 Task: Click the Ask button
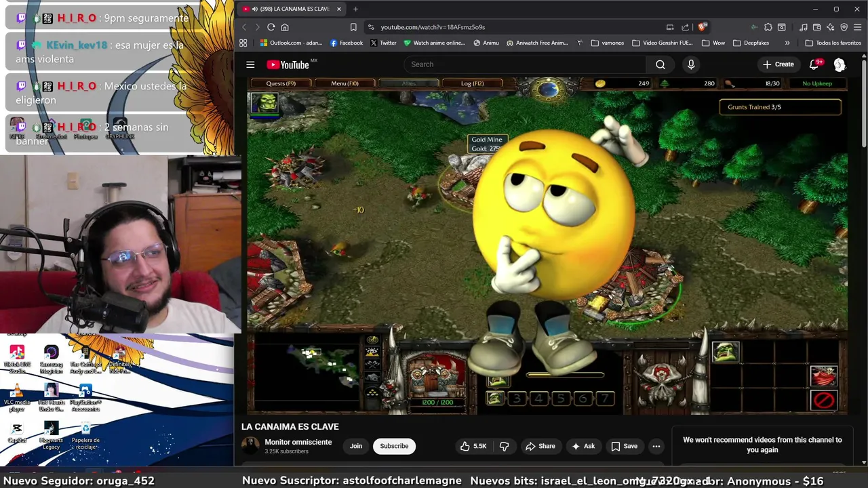pyautogui.click(x=583, y=446)
